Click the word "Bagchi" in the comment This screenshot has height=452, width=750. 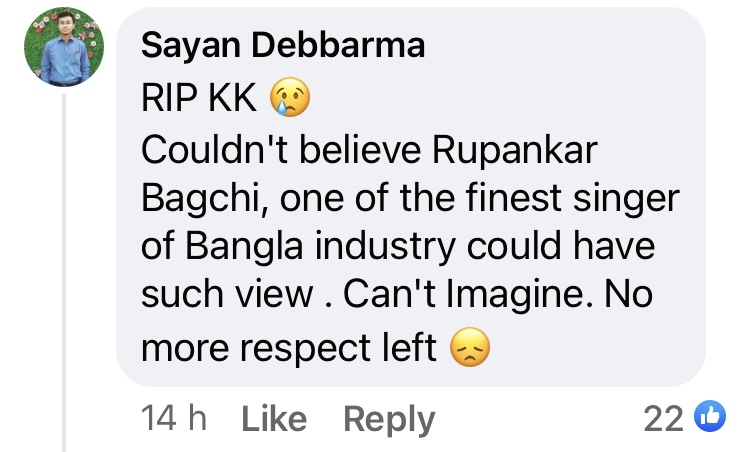[195, 199]
